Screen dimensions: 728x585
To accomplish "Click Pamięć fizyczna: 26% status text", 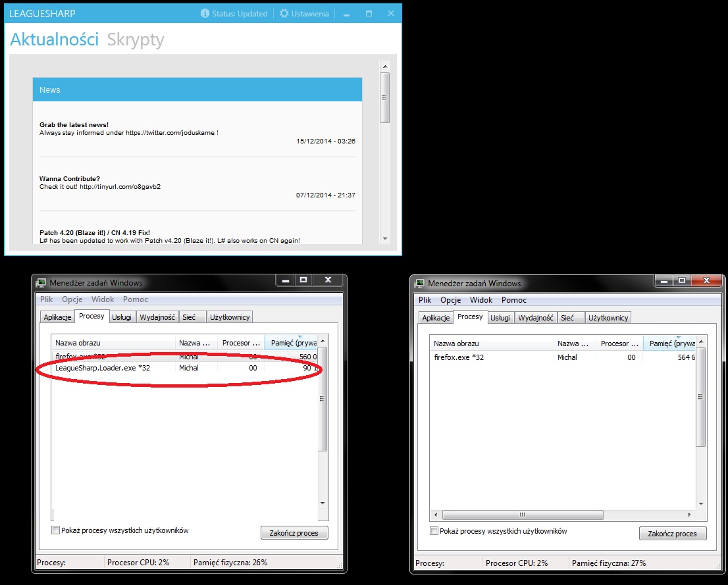I will pyautogui.click(x=230, y=562).
